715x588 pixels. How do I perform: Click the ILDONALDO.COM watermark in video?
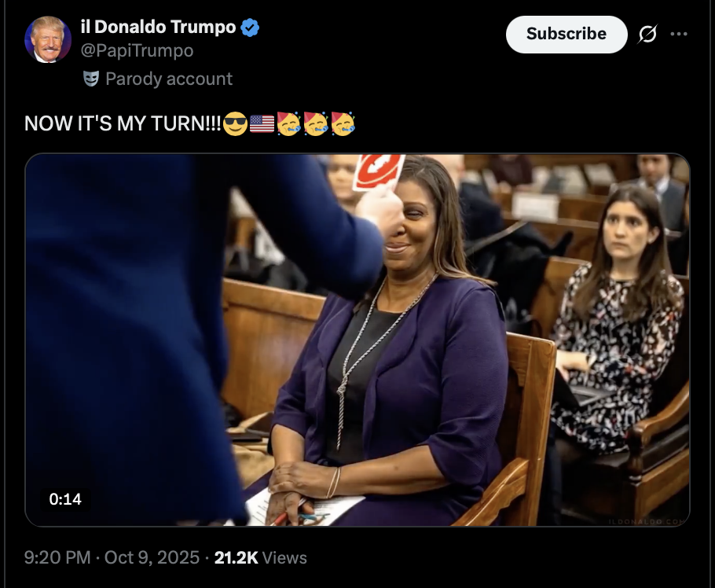point(647,520)
